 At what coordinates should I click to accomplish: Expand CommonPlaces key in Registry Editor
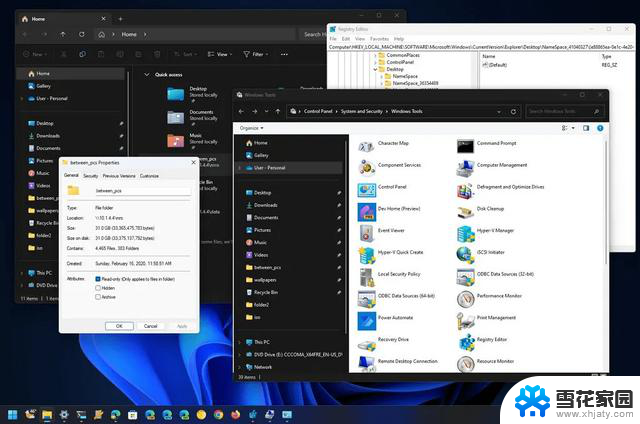pyautogui.click(x=375, y=55)
